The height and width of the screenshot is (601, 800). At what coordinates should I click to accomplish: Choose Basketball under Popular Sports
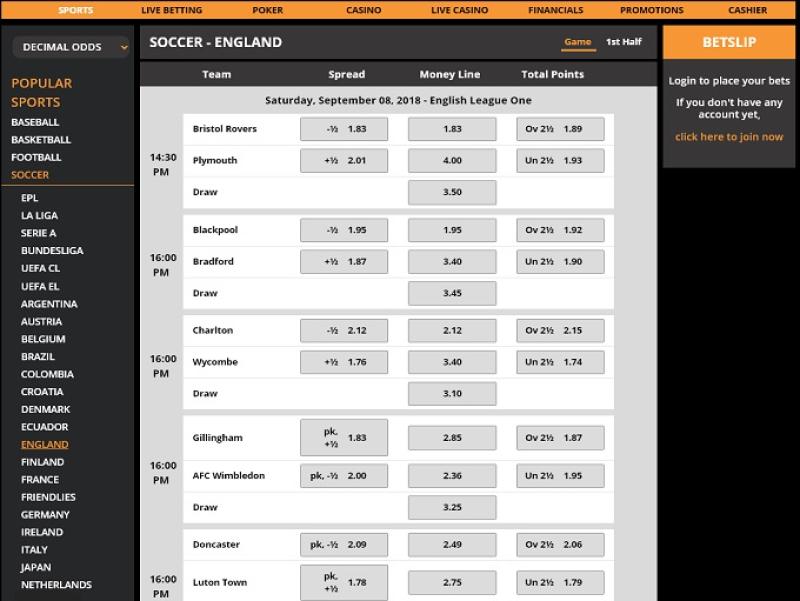point(41,140)
